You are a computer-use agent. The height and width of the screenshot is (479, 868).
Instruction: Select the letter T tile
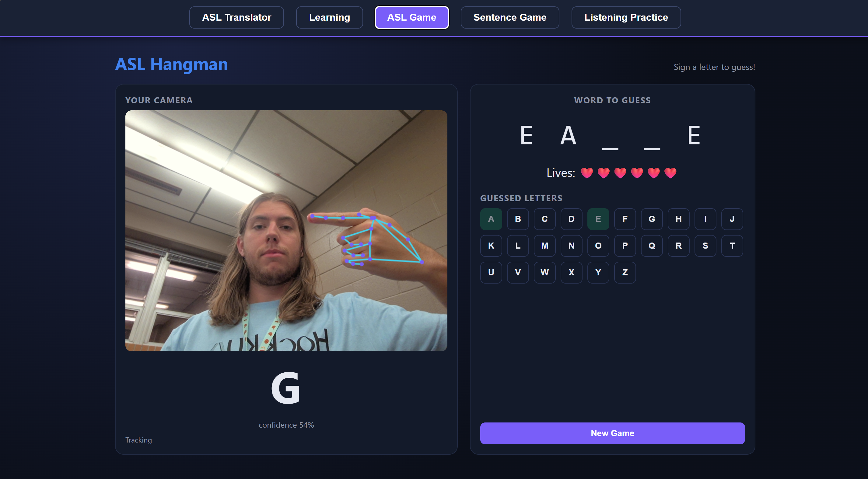click(x=732, y=246)
